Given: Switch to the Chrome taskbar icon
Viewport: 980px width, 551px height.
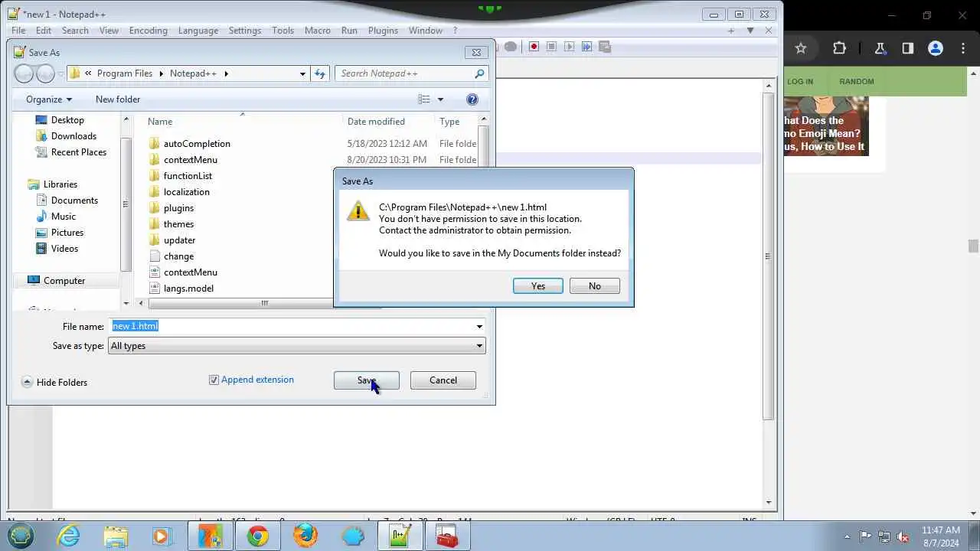Looking at the screenshot, I should (258, 536).
